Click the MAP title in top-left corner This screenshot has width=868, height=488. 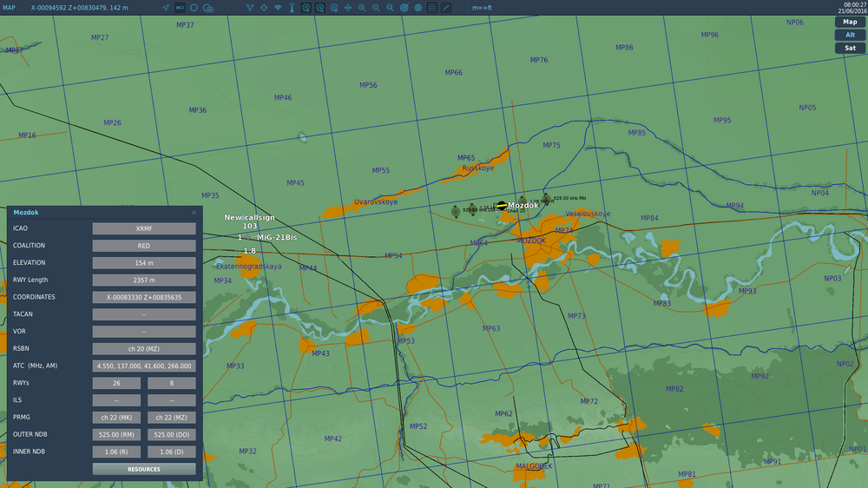coord(9,8)
